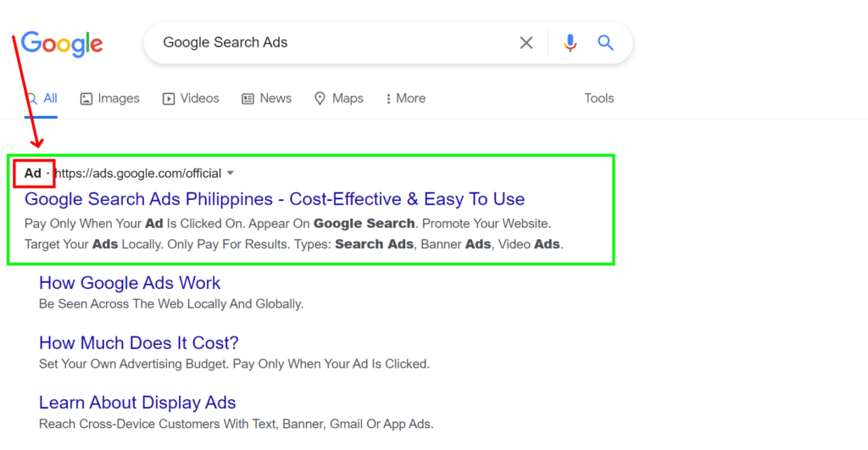Click ad description 'Pay Only When Your Ad Is Clicked On'
Viewport: 868px width, 450px height.
pos(134,224)
